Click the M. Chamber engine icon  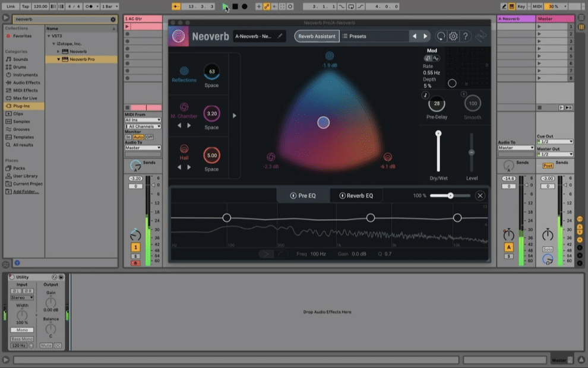point(184,107)
